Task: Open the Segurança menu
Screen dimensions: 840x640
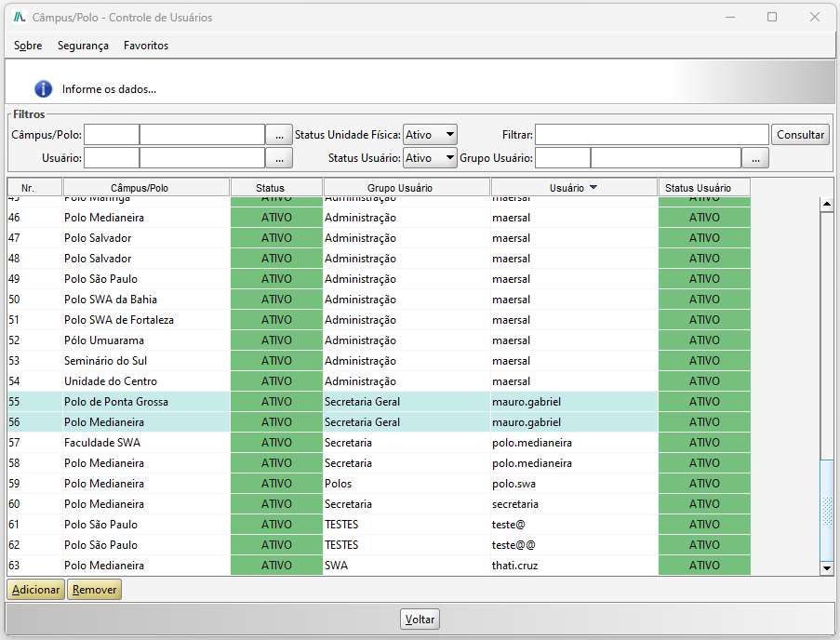Action: click(83, 46)
